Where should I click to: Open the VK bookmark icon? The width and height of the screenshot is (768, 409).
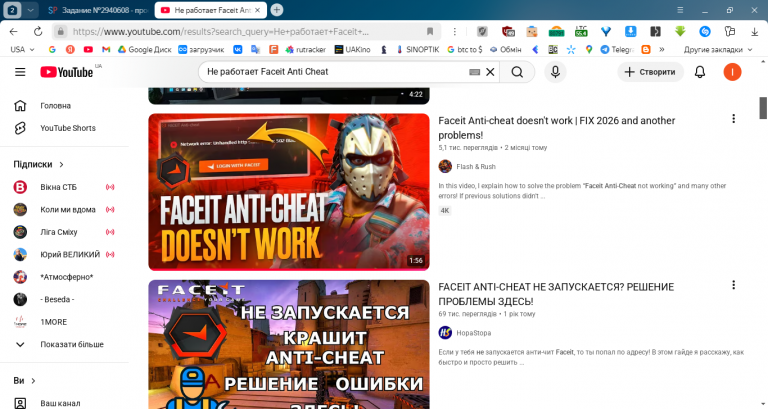[238, 49]
